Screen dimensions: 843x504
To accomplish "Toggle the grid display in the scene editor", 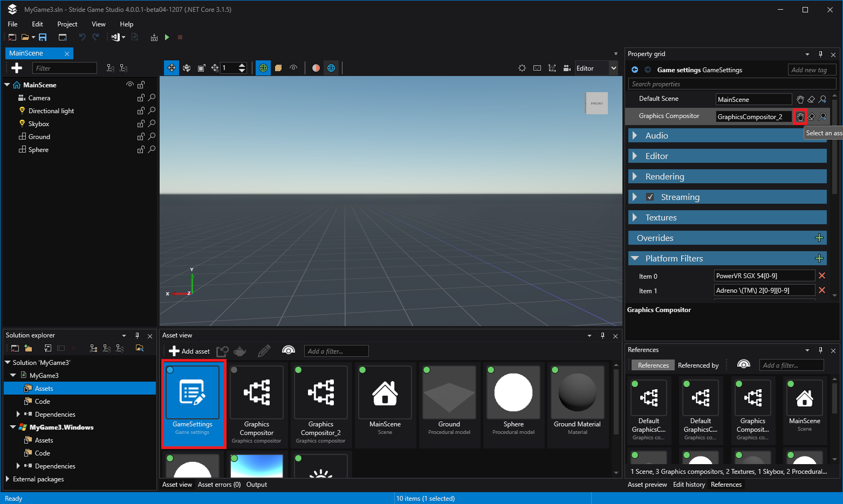I will (263, 68).
